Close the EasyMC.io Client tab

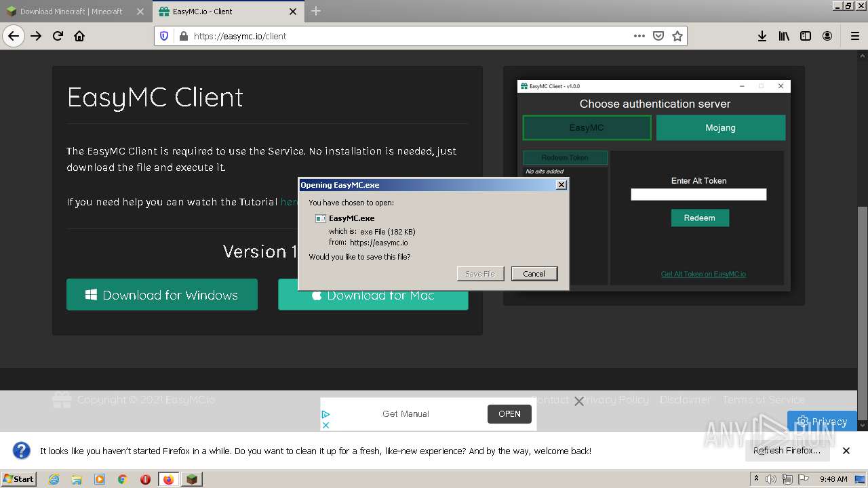coord(293,12)
